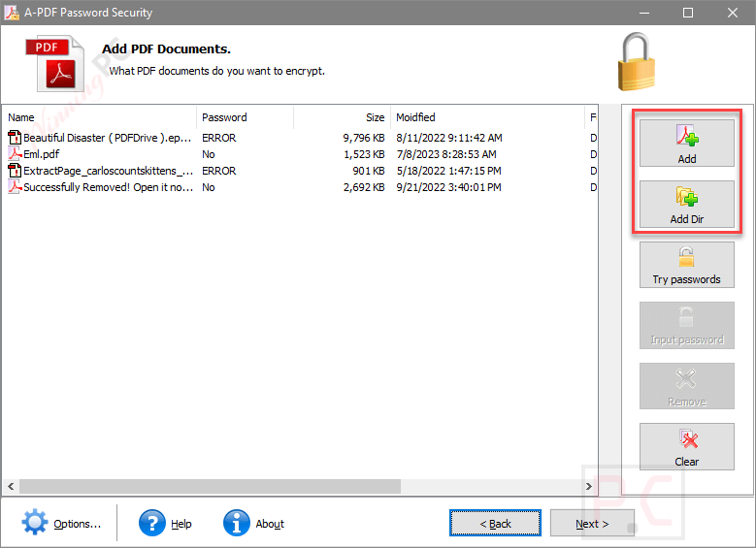Click the PDF icon of Eml.pdf row

click(x=15, y=154)
